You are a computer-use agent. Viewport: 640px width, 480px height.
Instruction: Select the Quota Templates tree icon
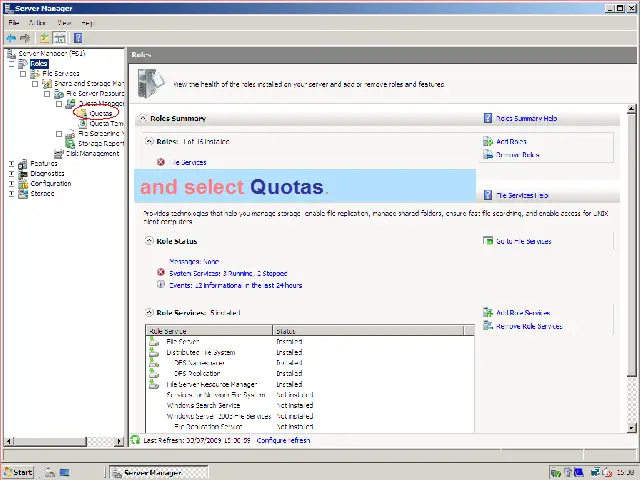pos(83,123)
